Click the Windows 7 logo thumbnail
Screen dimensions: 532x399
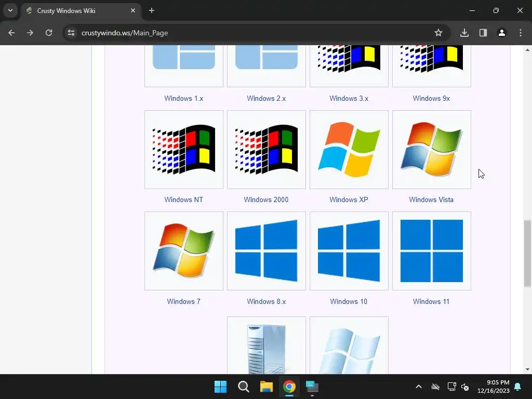tap(184, 251)
